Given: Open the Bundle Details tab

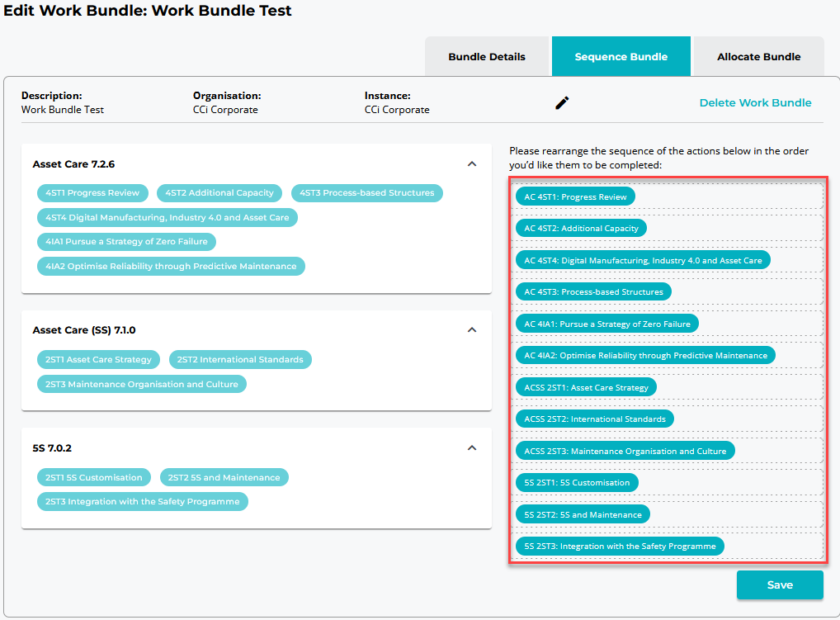Looking at the screenshot, I should (487, 57).
